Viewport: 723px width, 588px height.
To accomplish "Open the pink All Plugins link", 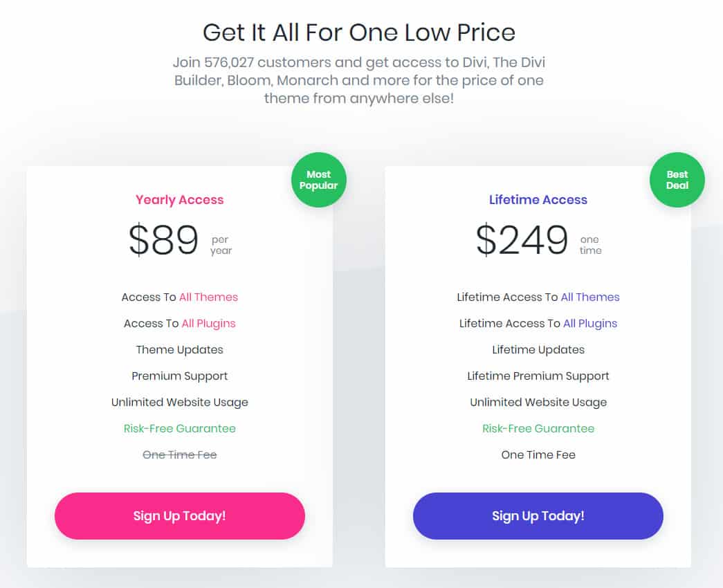I will 208,324.
